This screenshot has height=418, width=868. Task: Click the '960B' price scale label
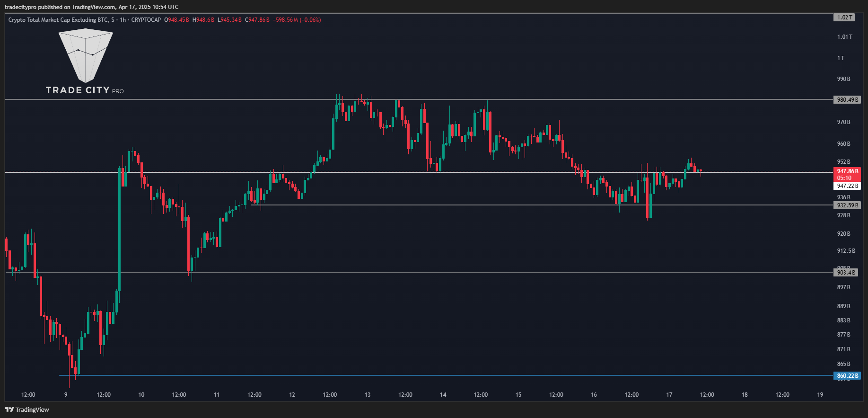point(843,144)
